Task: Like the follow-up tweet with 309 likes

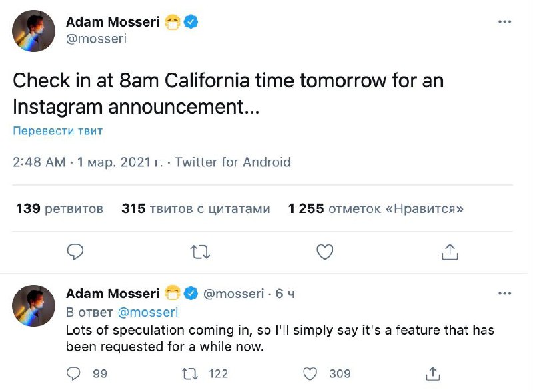Action: [x=310, y=373]
